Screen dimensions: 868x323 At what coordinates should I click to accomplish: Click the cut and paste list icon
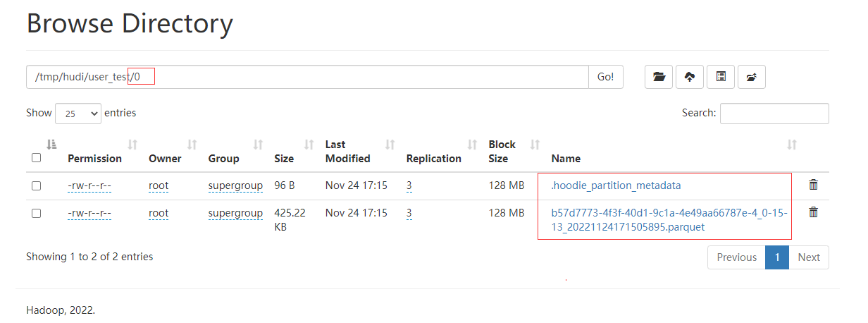(x=721, y=77)
